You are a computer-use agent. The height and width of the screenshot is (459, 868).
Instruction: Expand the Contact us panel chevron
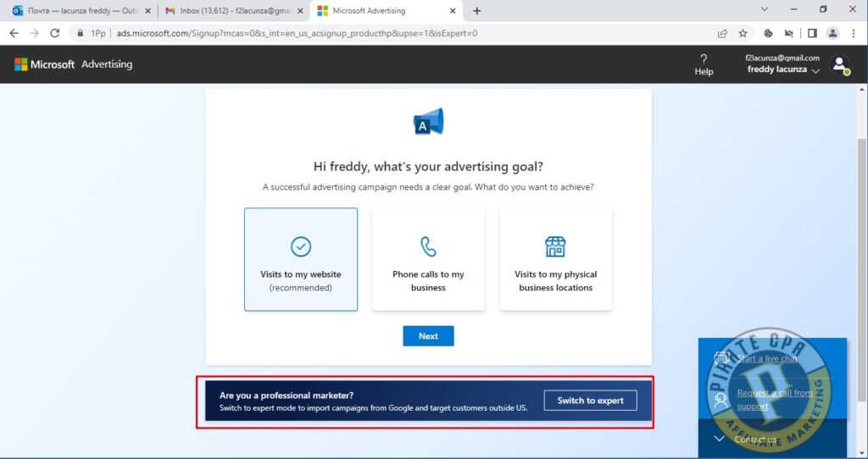pyautogui.click(x=719, y=439)
